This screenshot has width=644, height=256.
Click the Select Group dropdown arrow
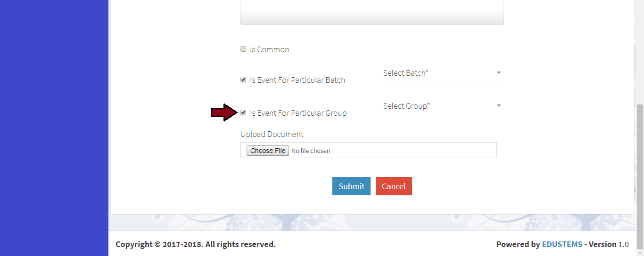coord(498,106)
